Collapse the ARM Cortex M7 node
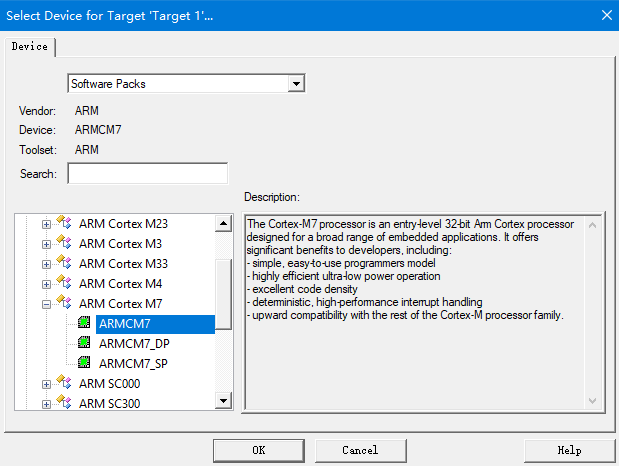 click(46, 304)
